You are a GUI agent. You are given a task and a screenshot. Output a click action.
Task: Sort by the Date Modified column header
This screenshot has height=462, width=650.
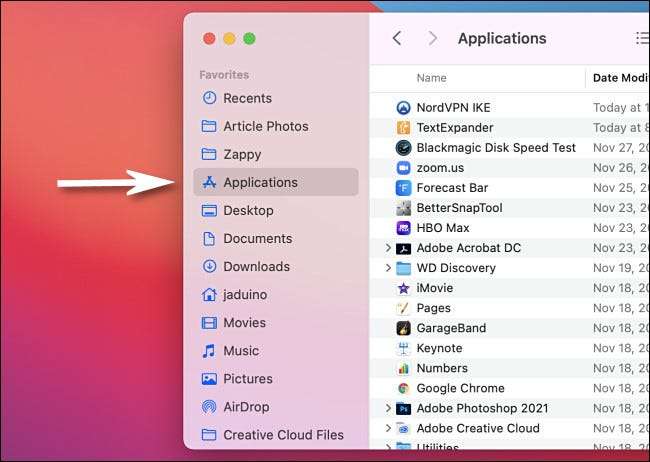[621, 78]
